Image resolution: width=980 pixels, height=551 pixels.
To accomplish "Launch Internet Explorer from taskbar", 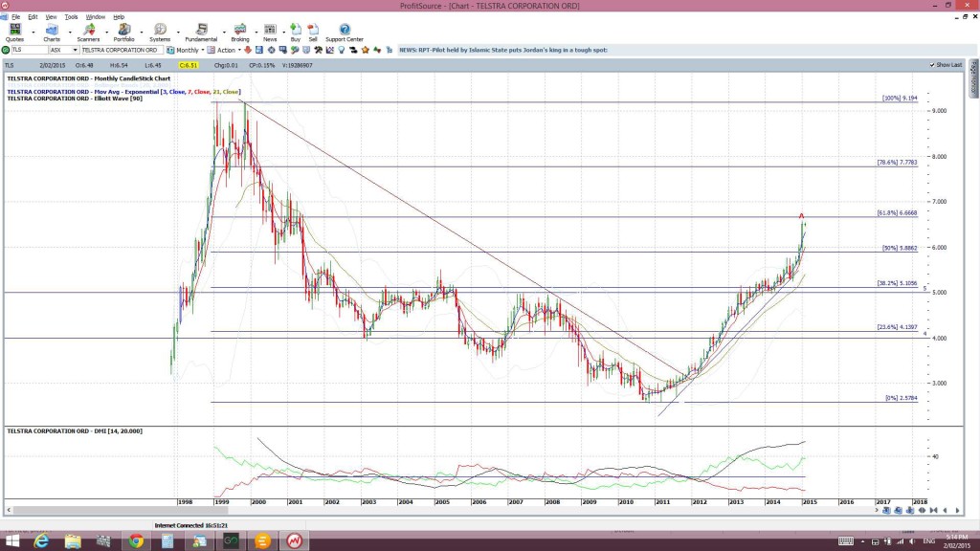I will click(x=41, y=541).
